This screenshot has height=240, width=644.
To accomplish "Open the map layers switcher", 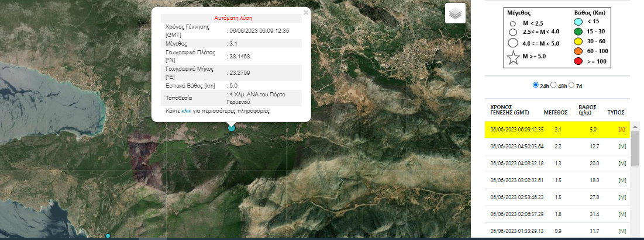I will [x=455, y=13].
